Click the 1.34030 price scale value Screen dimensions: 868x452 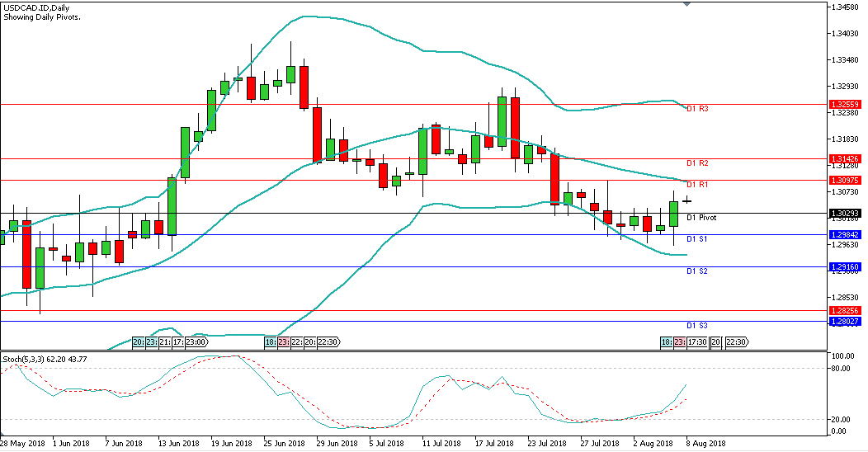pos(847,34)
